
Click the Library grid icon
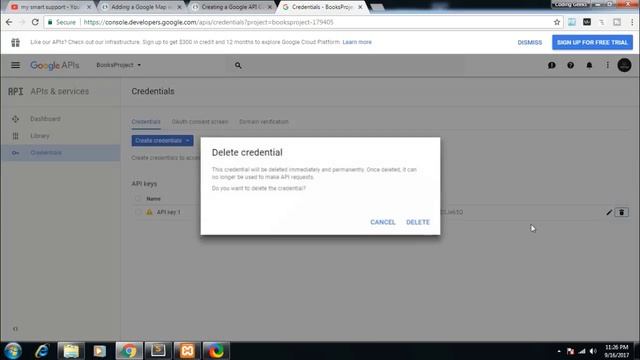15,136
